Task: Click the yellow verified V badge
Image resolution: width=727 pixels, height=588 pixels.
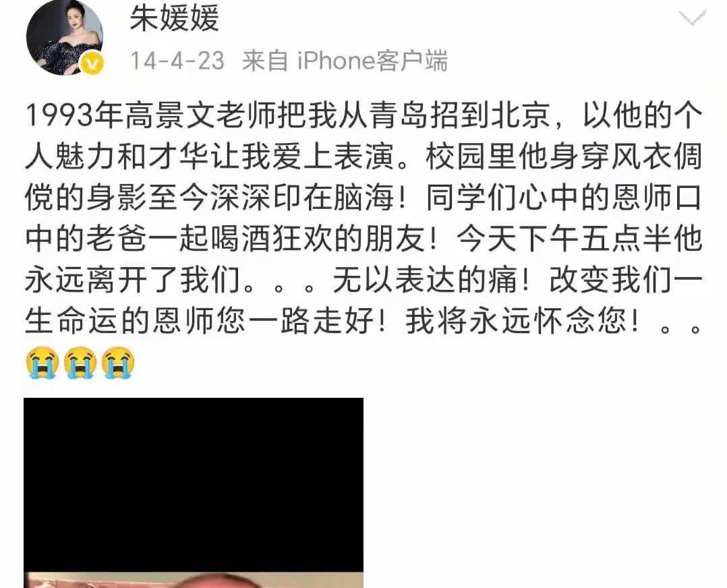Action: click(x=93, y=63)
